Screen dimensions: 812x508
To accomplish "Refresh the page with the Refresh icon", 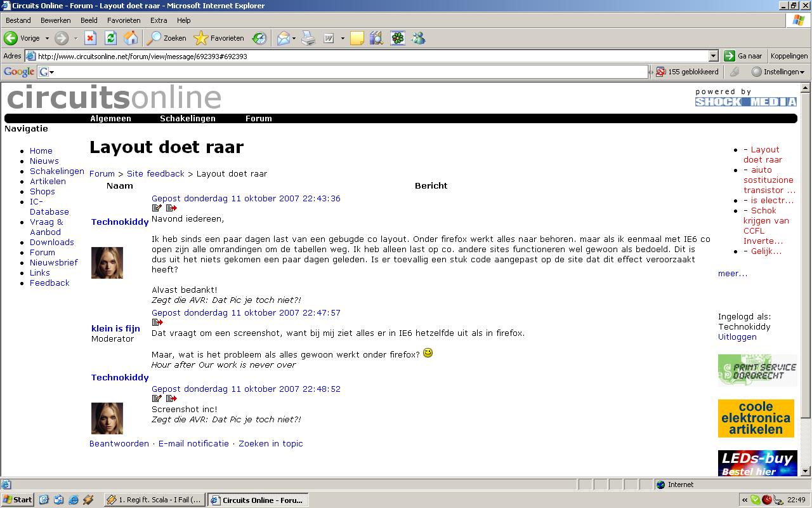I will pyautogui.click(x=110, y=38).
